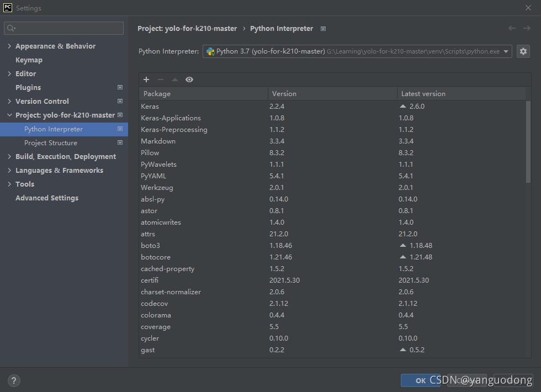Expand Build, Execution, Deployment section

pos(9,156)
